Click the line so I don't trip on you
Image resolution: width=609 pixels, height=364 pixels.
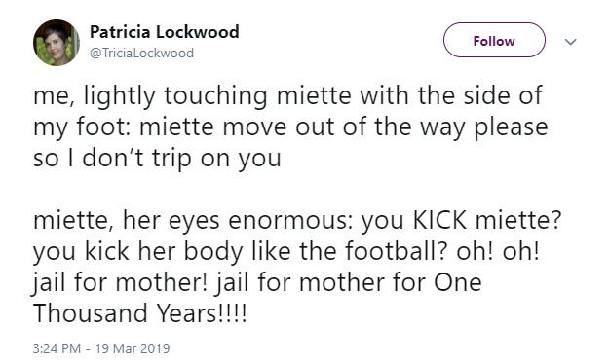tap(157, 159)
